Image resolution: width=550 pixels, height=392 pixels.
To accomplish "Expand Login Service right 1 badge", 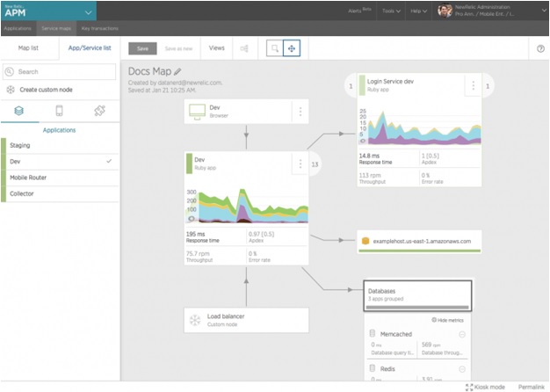I will 488,86.
